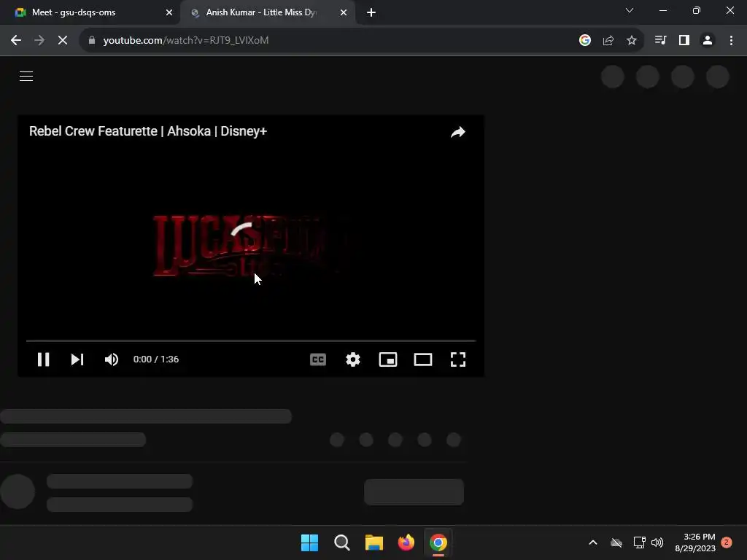The height and width of the screenshot is (560, 747).
Task: Go forward in browser history
Action: pyautogui.click(x=39, y=41)
